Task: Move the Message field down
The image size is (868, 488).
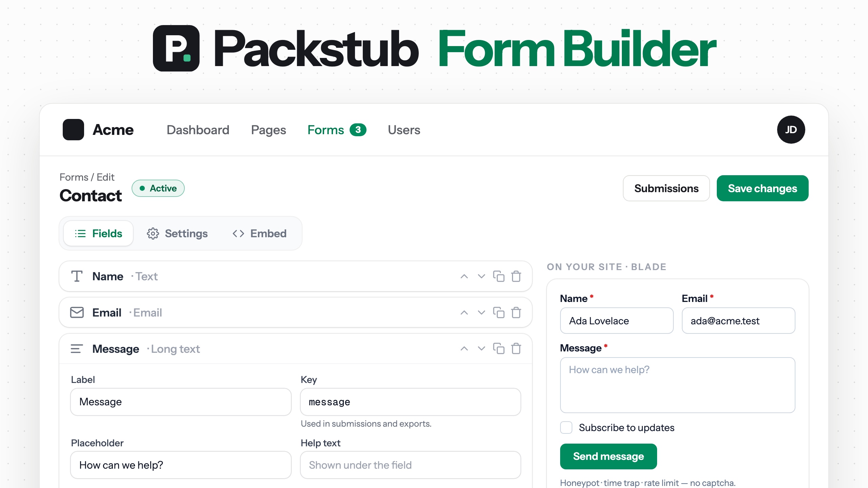Action: coord(481,348)
